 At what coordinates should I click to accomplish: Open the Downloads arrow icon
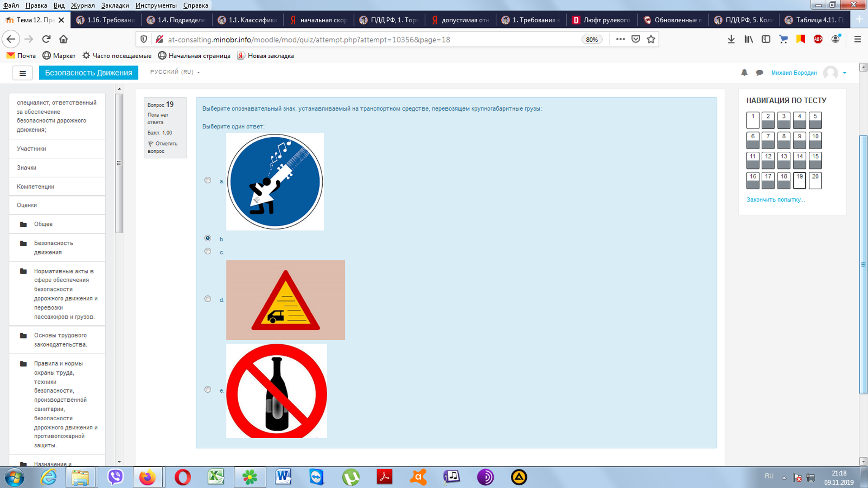click(731, 39)
